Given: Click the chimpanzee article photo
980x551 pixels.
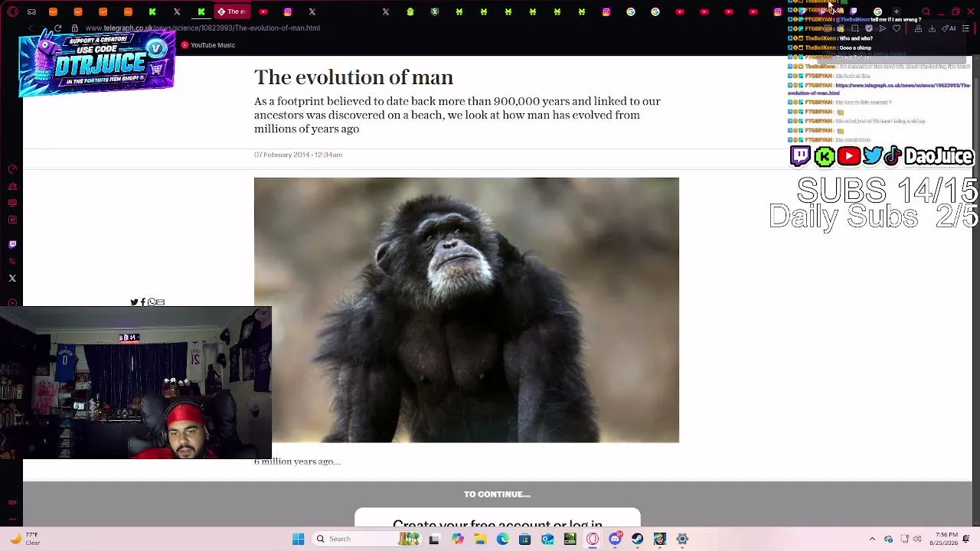Looking at the screenshot, I should [x=466, y=310].
